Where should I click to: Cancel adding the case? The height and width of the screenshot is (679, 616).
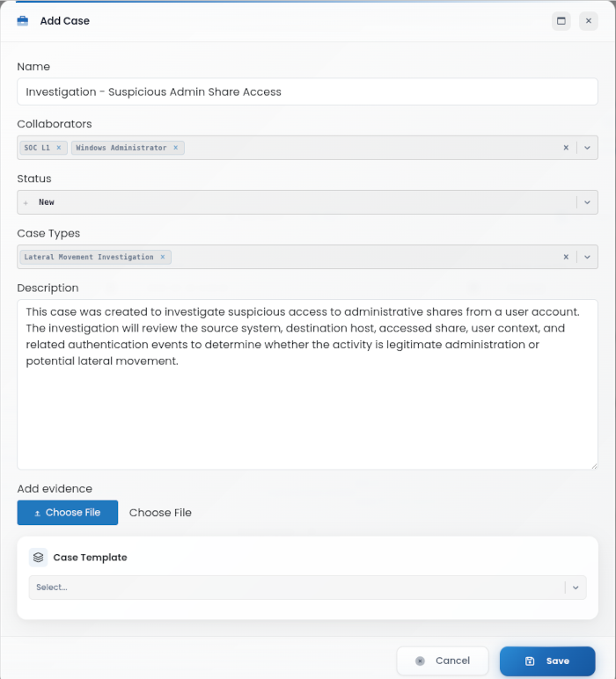pos(443,661)
